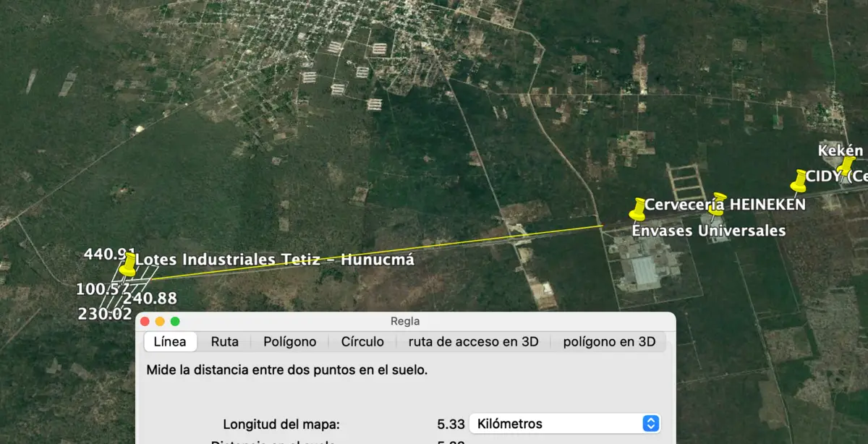Switch to the Ruta tab
This screenshot has height=444, width=868.
pos(225,342)
